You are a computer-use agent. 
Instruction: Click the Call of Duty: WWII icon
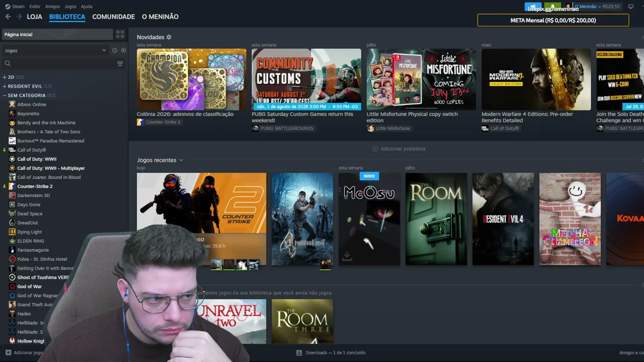tap(13, 159)
